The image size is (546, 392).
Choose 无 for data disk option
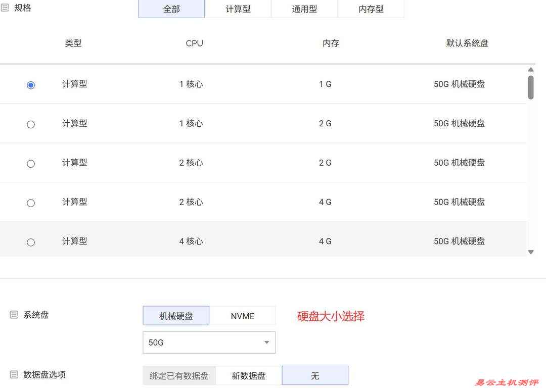[315, 375]
